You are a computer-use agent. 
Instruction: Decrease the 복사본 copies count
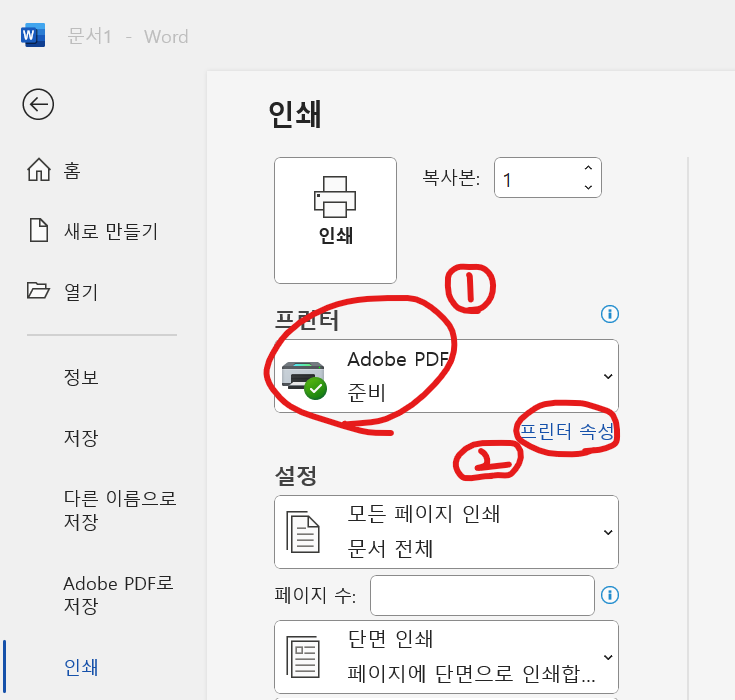pyautogui.click(x=588, y=187)
